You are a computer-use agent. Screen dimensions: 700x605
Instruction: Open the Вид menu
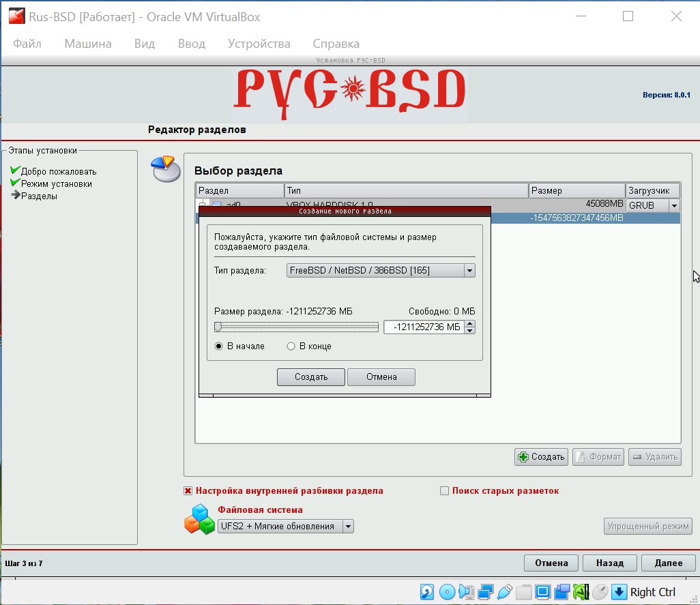coord(145,44)
